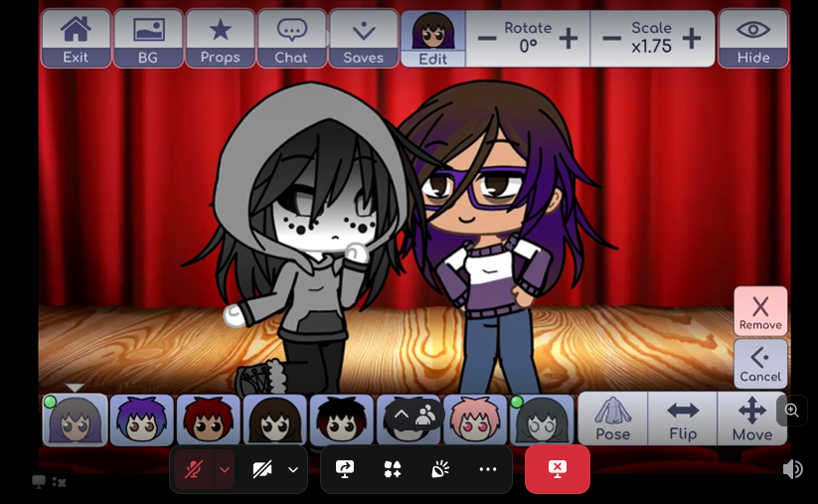
Task: Select the first character slot with the green dot
Action: 76,420
